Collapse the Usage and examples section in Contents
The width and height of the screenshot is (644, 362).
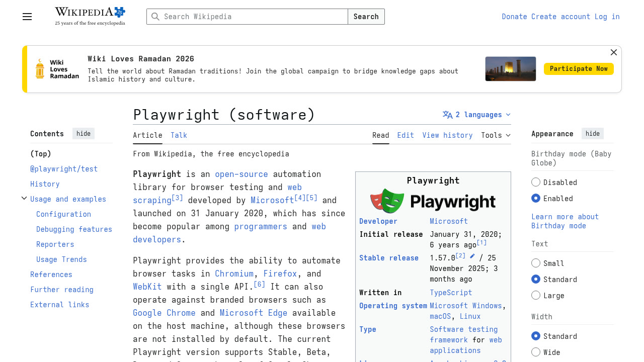point(24,198)
